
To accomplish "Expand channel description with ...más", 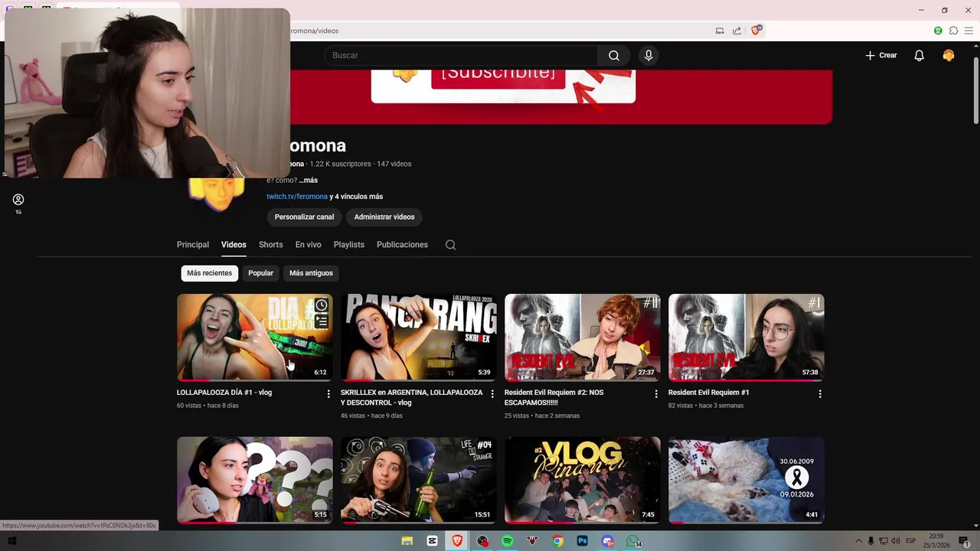I will (308, 180).
